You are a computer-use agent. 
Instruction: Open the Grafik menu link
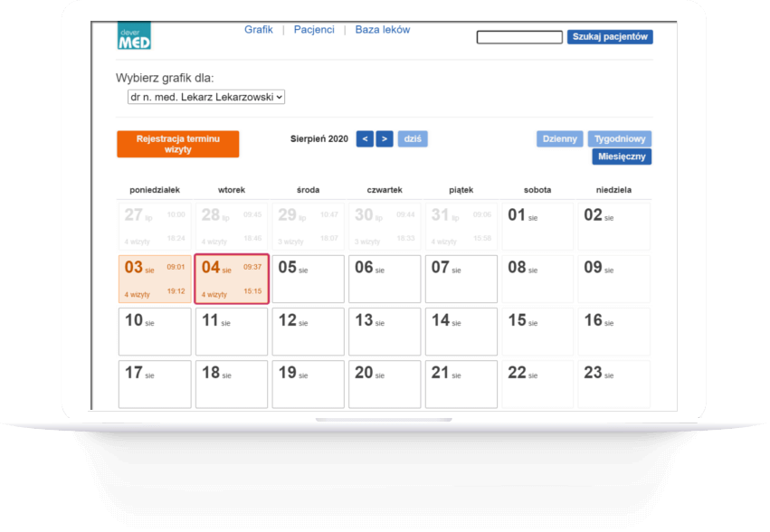click(x=258, y=30)
